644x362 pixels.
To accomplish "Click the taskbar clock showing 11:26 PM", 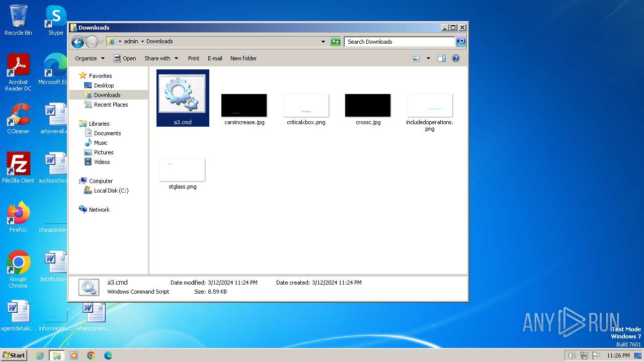I will coord(618,355).
